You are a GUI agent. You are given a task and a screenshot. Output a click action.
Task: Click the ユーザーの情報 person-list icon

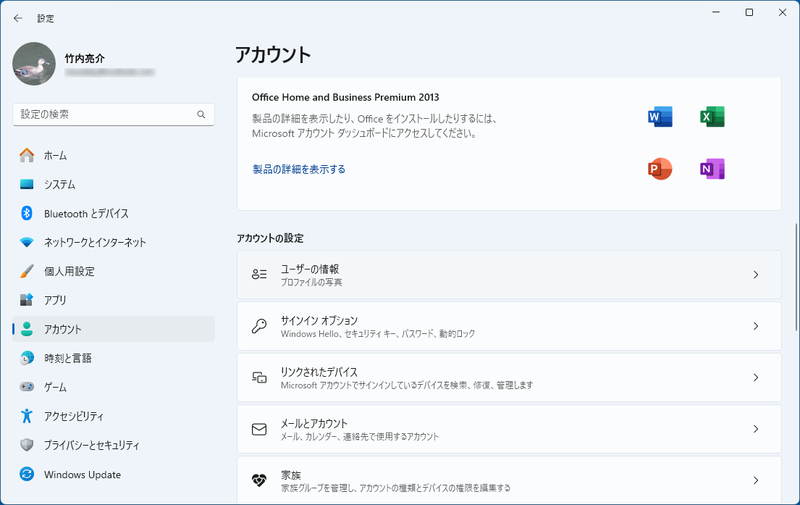[259, 274]
